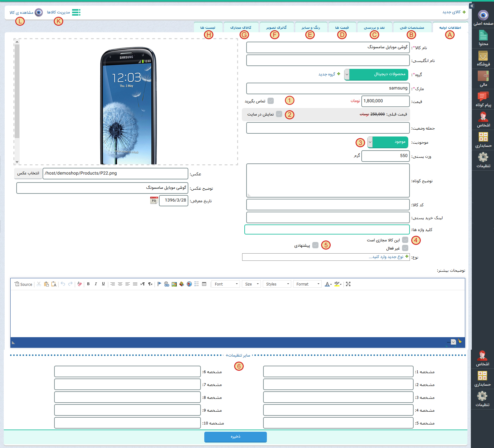Switch to the کالای مجازی tab

(241, 28)
